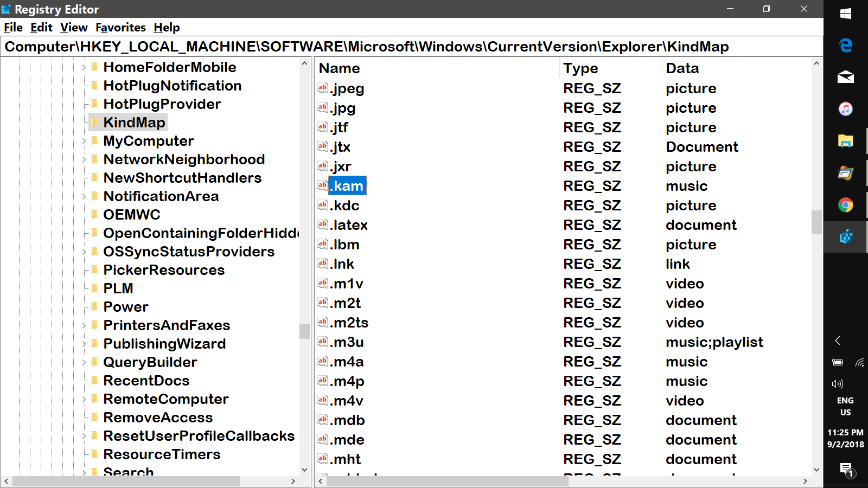The image size is (868, 488).
Task: Open the Wi-Fi network tray icon
Action: (860, 362)
